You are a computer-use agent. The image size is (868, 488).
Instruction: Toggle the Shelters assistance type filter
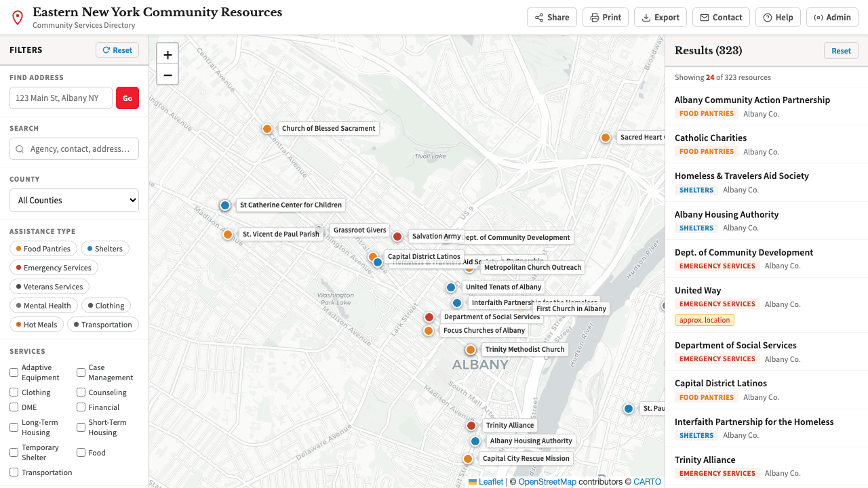pyautogui.click(x=104, y=248)
